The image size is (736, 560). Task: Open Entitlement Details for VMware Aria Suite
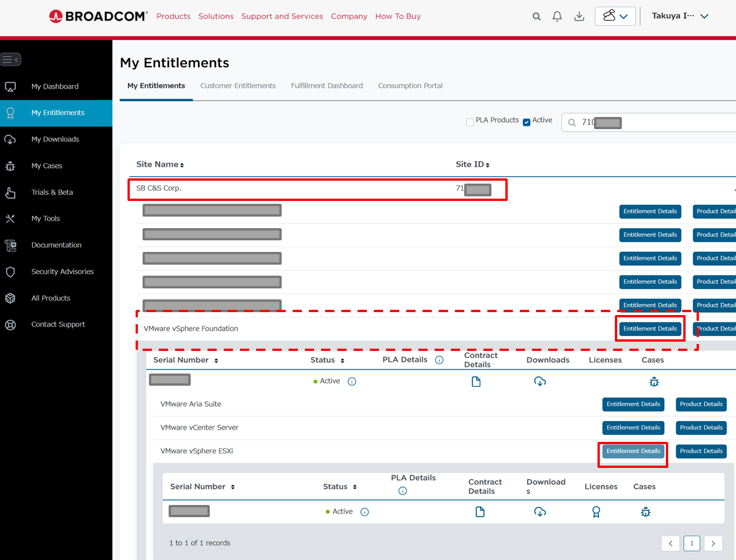point(633,404)
